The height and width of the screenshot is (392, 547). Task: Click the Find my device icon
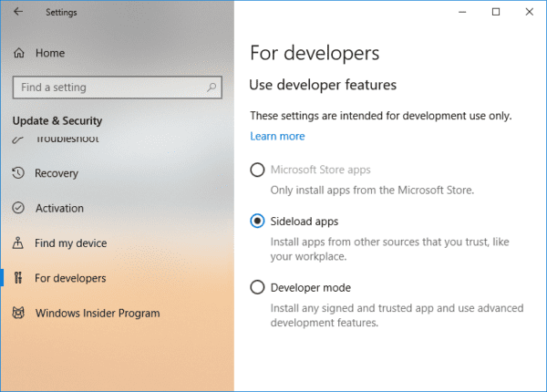19,243
